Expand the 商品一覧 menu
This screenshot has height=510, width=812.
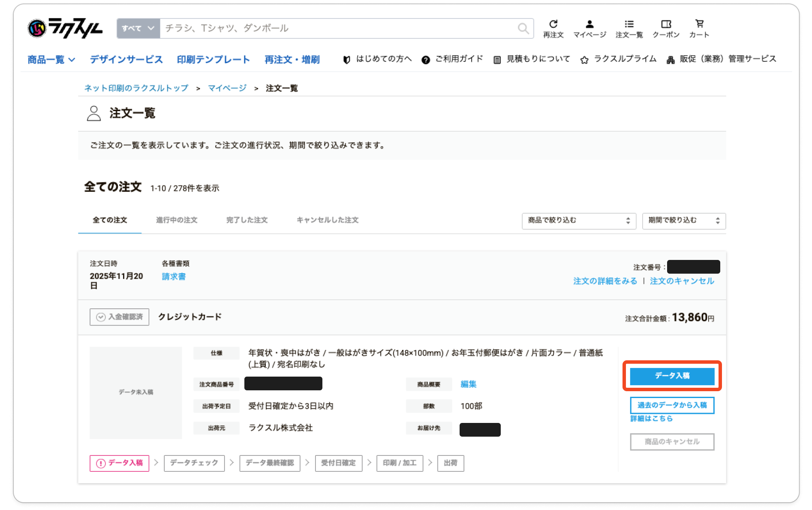(x=51, y=60)
